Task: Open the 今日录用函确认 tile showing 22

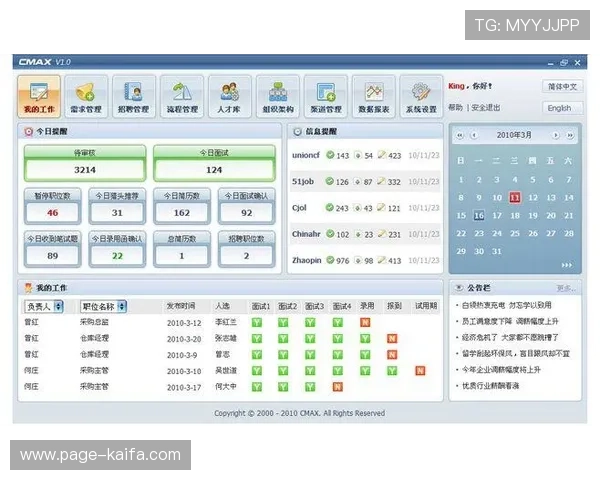Action: pos(117,249)
